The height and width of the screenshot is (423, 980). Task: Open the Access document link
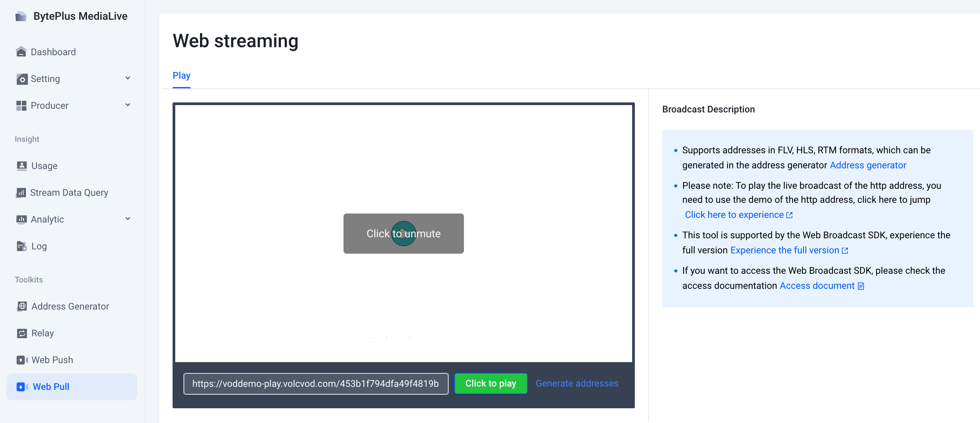click(817, 285)
